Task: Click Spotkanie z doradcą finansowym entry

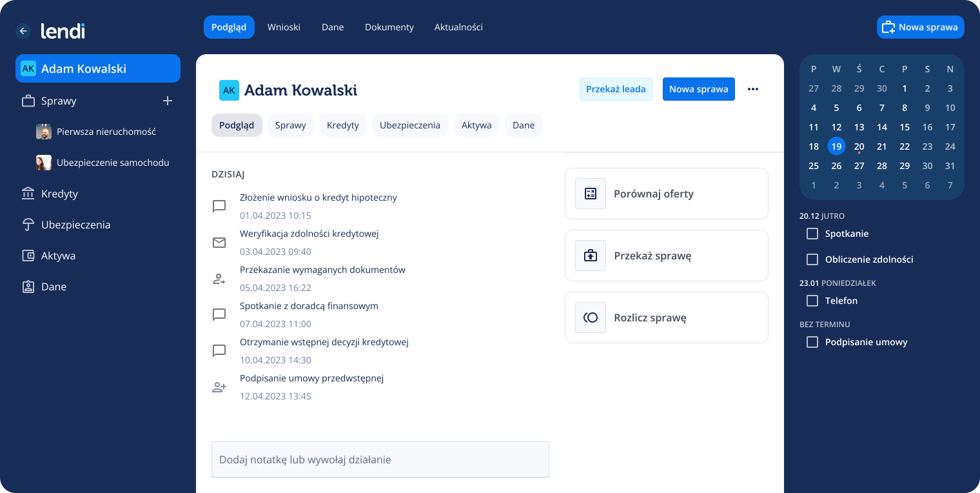Action: click(x=309, y=306)
